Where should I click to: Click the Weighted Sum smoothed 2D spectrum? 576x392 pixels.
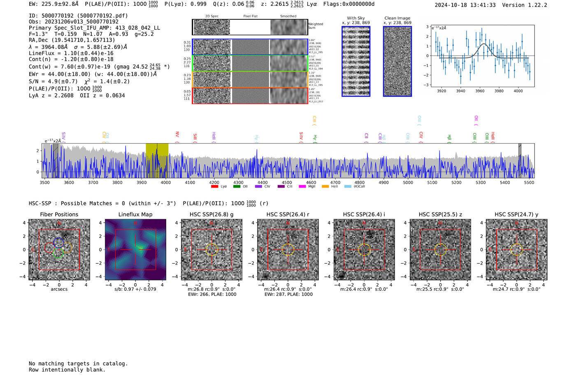point(289,27)
